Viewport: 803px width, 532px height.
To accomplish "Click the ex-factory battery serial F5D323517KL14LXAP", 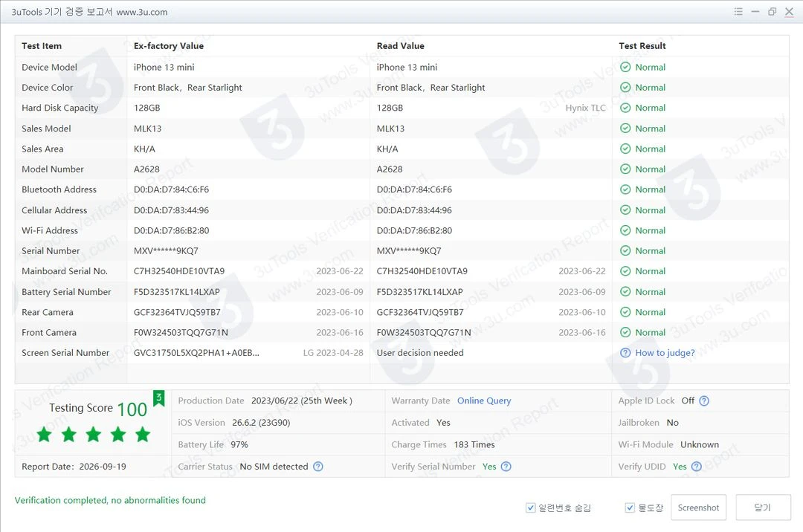I will tap(177, 292).
